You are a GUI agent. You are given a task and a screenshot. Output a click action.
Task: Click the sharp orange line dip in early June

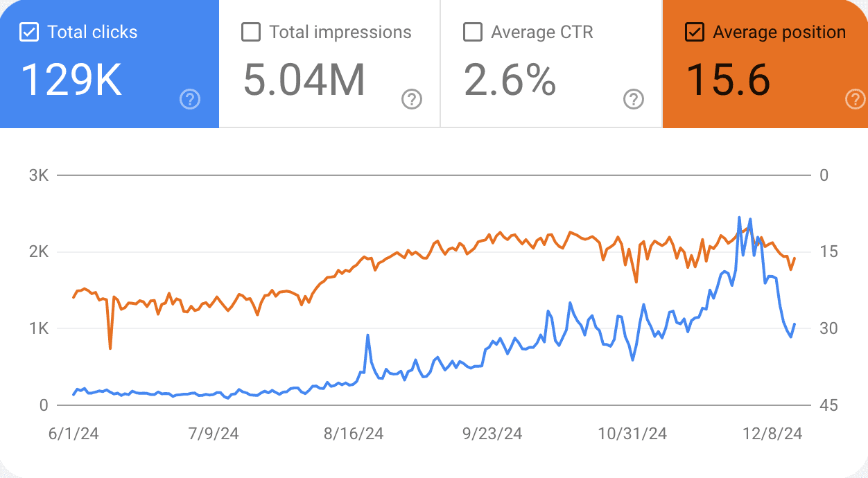[110, 348]
